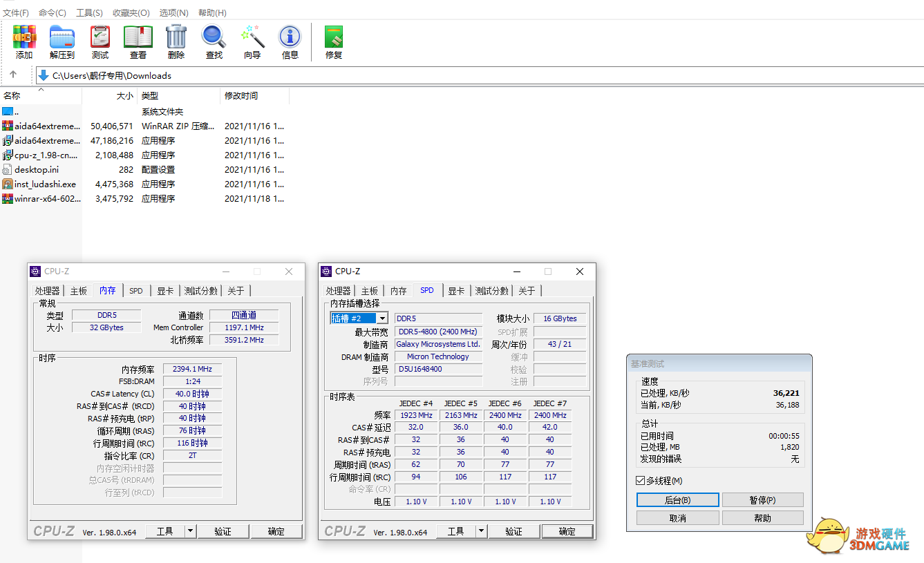
Task: Click the Micron Technology DRAM manufacturer field
Action: (x=438, y=356)
